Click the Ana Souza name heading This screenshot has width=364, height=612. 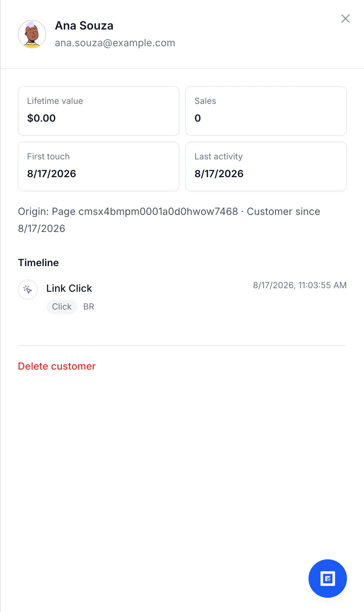pyautogui.click(x=84, y=26)
